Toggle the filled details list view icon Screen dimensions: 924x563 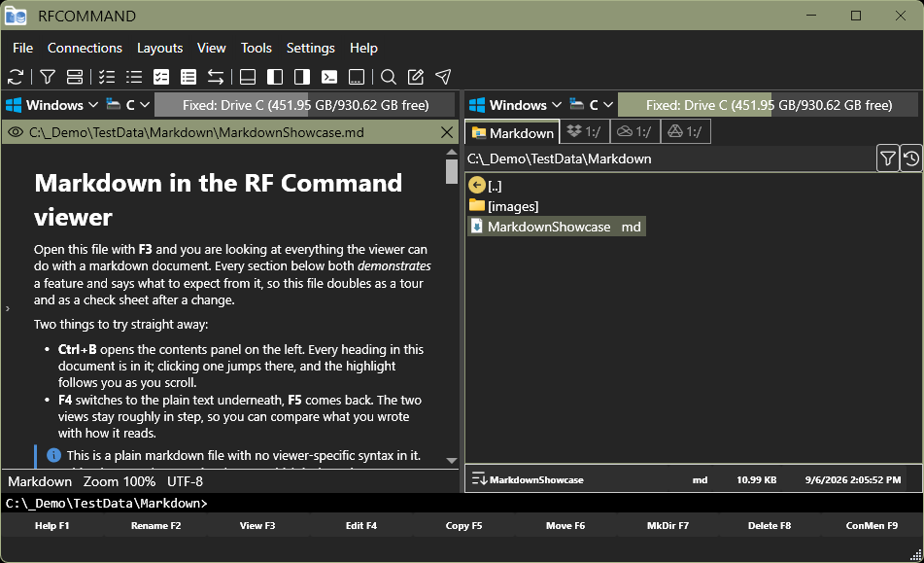(x=188, y=77)
